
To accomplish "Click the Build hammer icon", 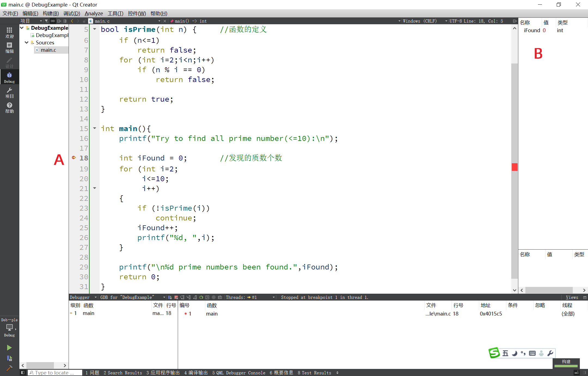I will coord(9,368).
